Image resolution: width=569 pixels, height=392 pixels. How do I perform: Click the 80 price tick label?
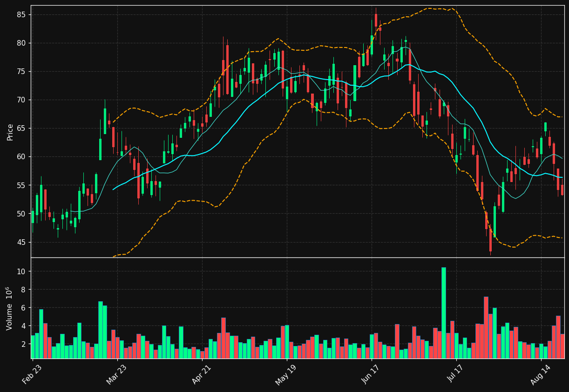click(x=21, y=43)
